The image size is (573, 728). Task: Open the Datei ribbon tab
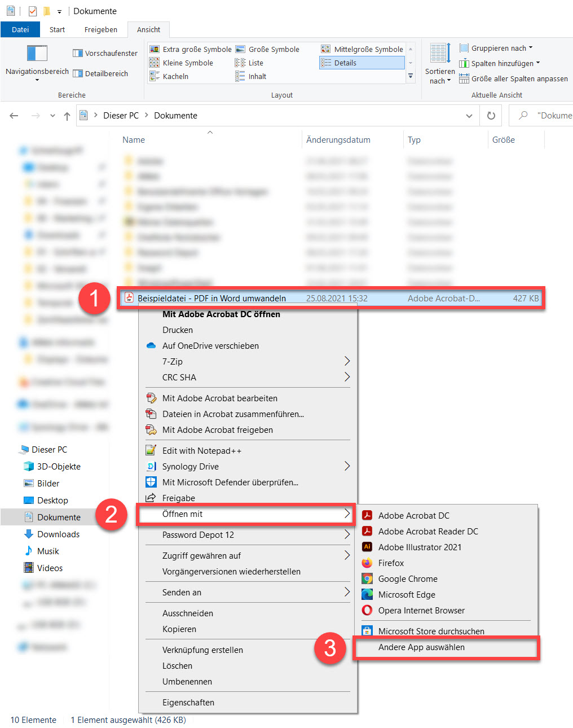pos(20,29)
